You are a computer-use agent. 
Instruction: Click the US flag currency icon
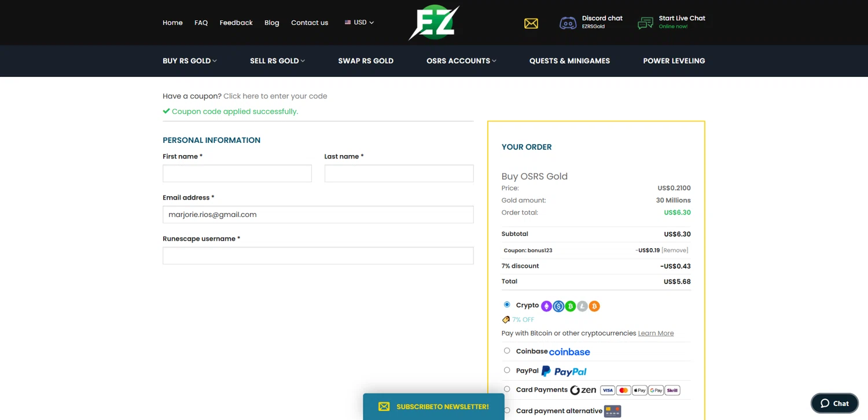point(348,23)
